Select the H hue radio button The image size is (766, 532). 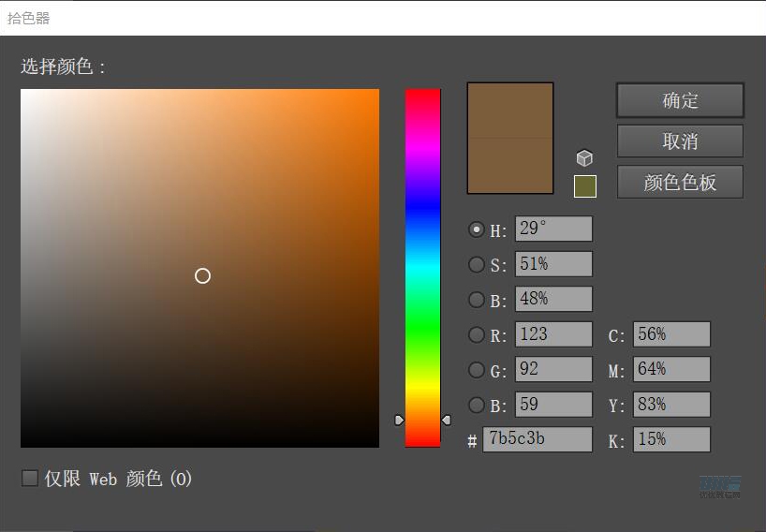pos(477,229)
